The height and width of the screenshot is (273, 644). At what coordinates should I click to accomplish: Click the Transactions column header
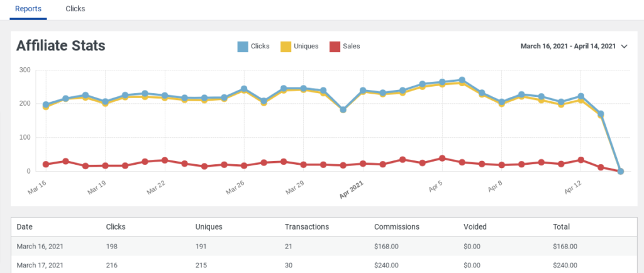(305, 227)
